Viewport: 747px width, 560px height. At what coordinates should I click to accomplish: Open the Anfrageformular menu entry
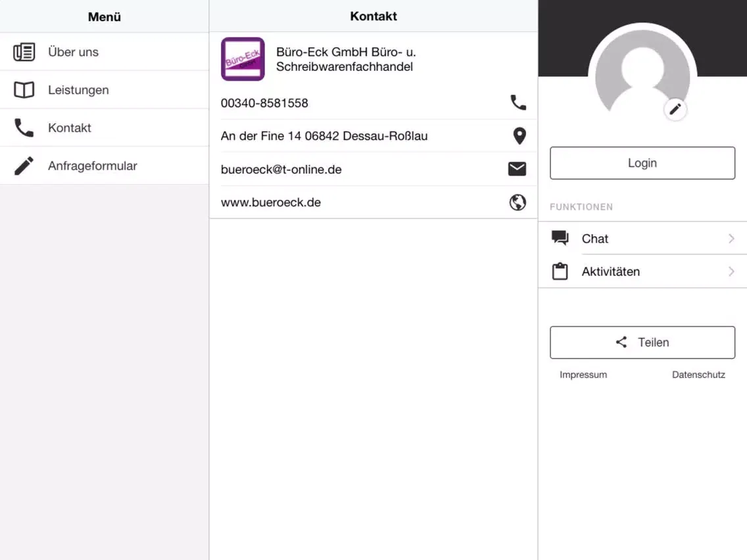(x=105, y=166)
